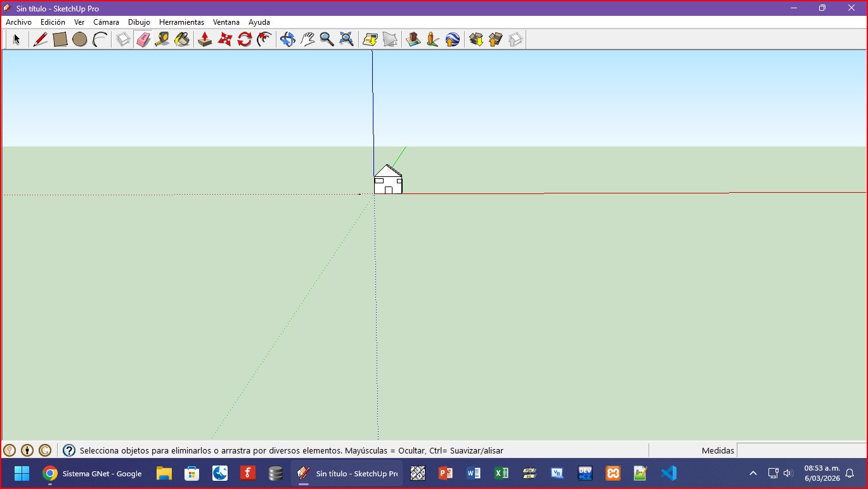
Task: Select the Paint Bucket tool
Action: pyautogui.click(x=182, y=39)
